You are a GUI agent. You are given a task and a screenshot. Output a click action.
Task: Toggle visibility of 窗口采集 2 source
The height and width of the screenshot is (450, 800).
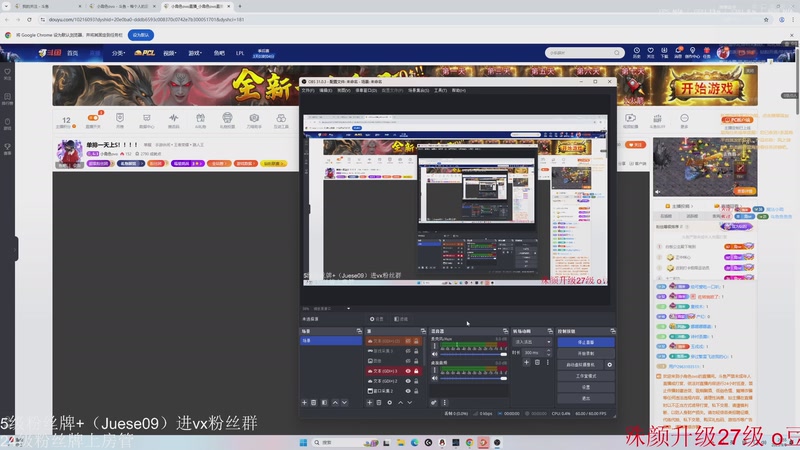[408, 391]
